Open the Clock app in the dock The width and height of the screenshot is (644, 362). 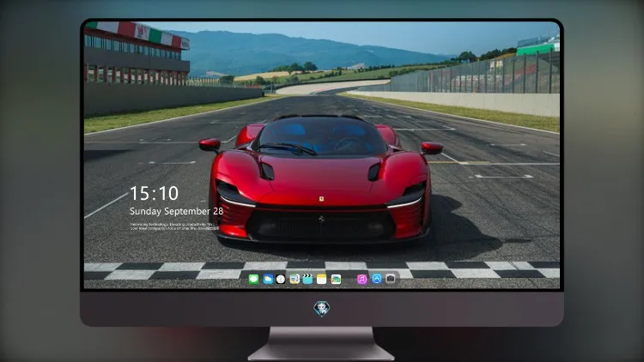tap(281, 279)
